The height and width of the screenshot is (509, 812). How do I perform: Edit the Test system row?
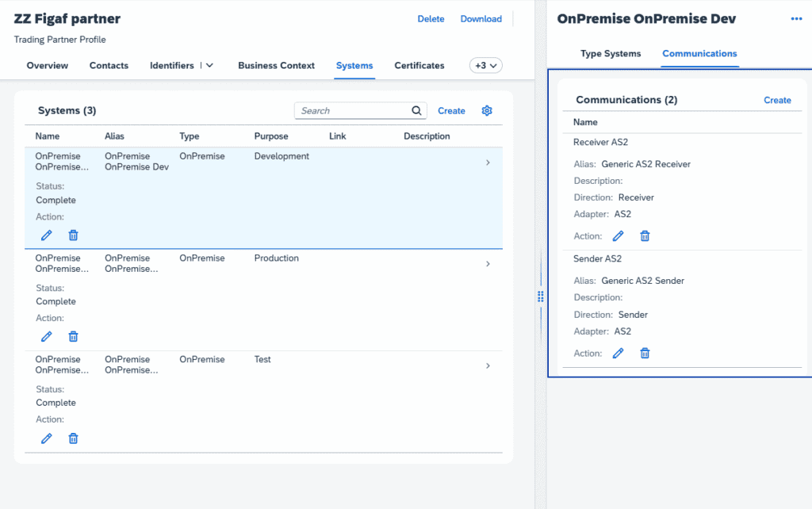(47, 438)
